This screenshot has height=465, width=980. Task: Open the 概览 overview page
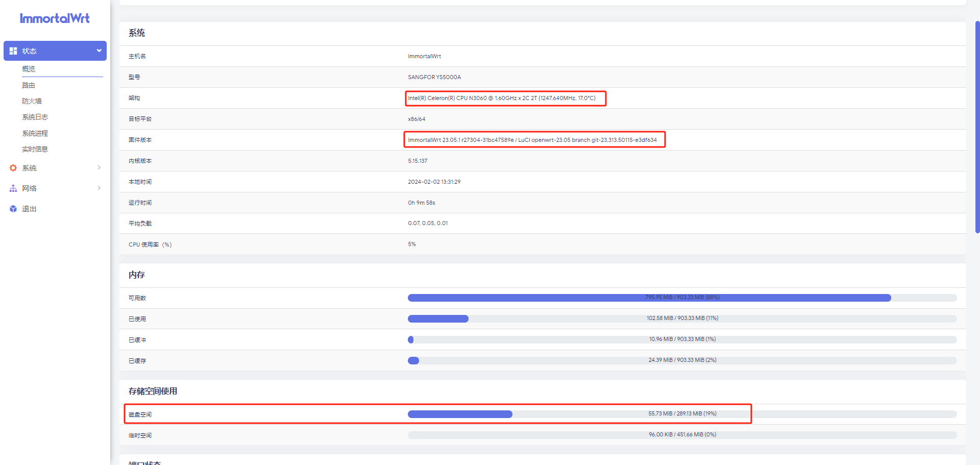point(29,69)
